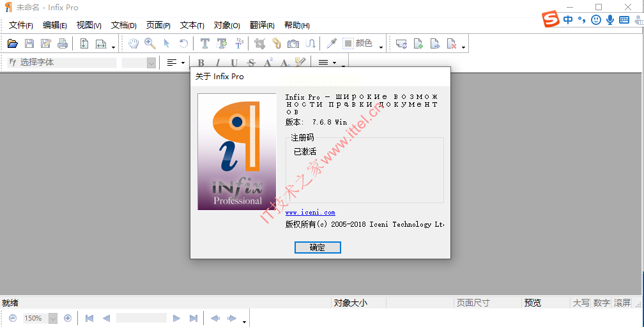Click the print icon in toolbar
The height and width of the screenshot is (327, 644).
point(62,43)
